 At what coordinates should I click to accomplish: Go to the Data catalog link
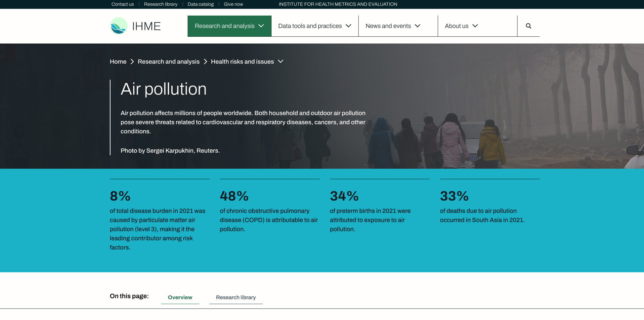pyautogui.click(x=200, y=4)
